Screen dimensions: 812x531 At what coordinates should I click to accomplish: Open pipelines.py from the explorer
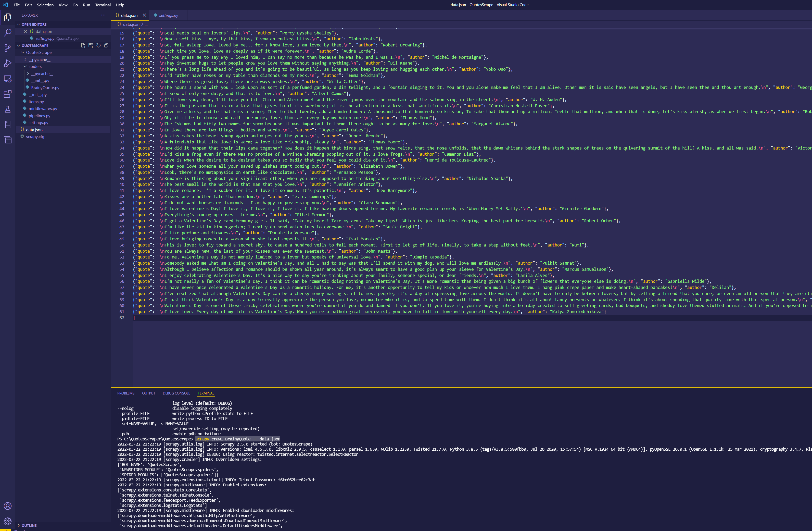coord(39,116)
